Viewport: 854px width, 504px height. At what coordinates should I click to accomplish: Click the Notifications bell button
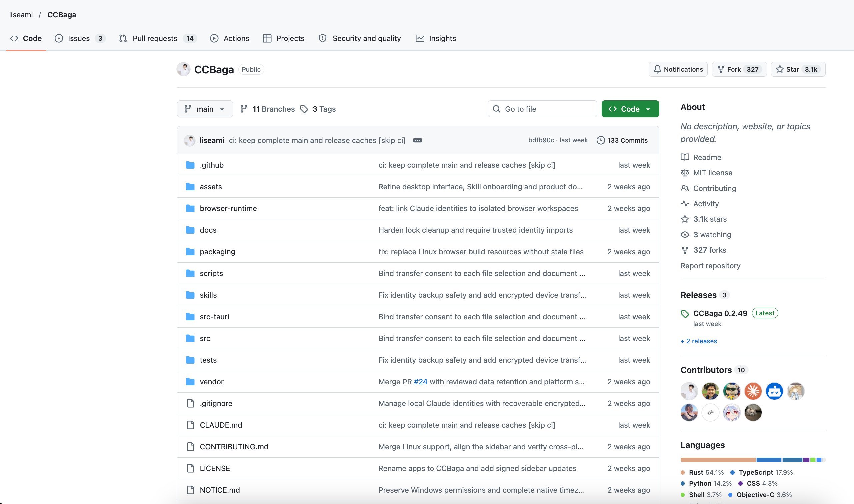678,69
